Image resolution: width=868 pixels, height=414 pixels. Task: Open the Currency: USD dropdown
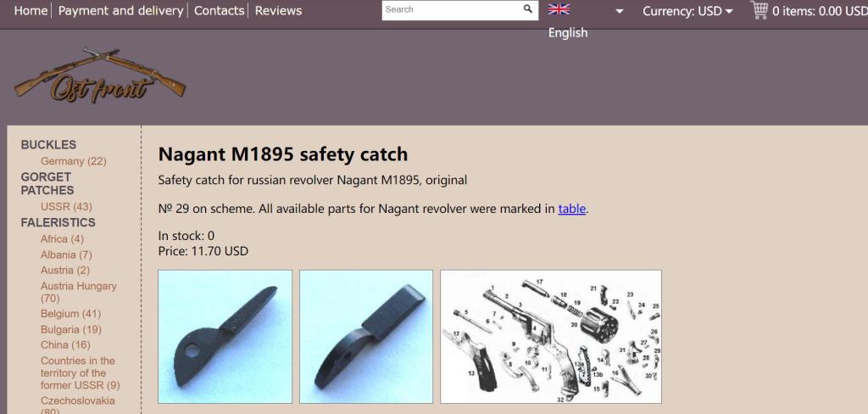pos(687,11)
